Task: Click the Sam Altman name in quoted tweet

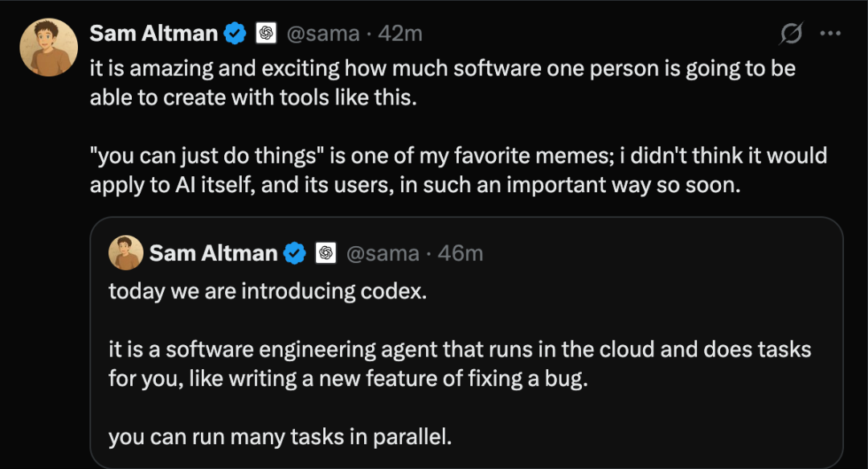Action: click(x=213, y=253)
